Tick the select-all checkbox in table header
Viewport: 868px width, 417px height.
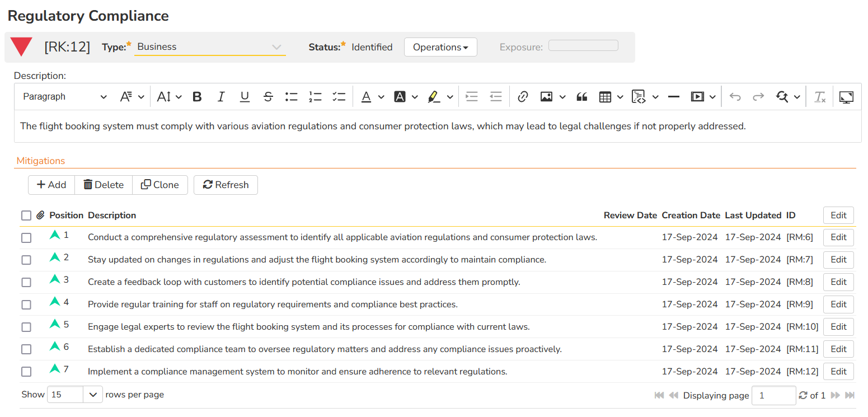26,215
